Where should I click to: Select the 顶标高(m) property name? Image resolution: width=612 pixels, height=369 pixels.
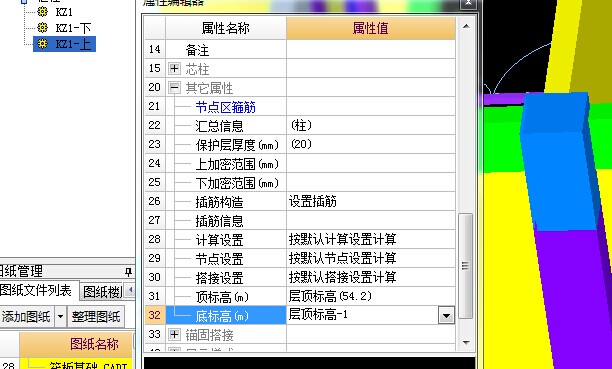point(222,297)
